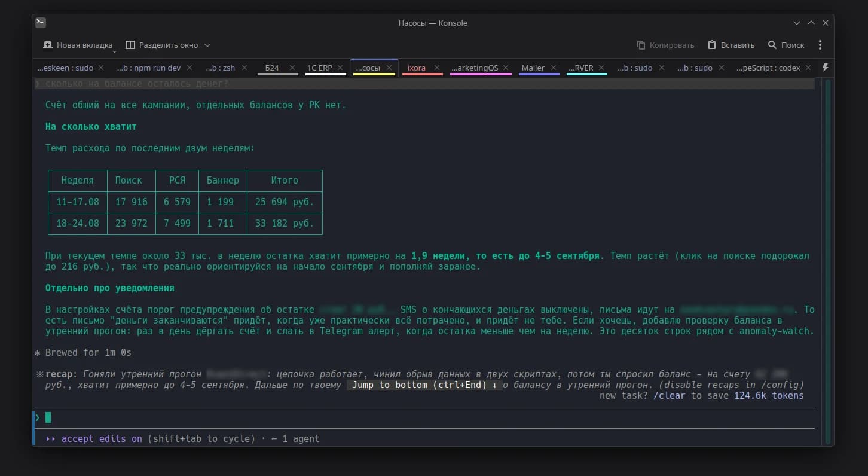Click the "17 916" table cell

tap(132, 202)
